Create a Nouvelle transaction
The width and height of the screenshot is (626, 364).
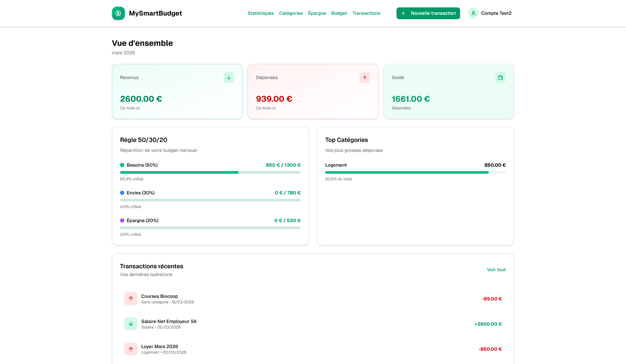pos(428,13)
